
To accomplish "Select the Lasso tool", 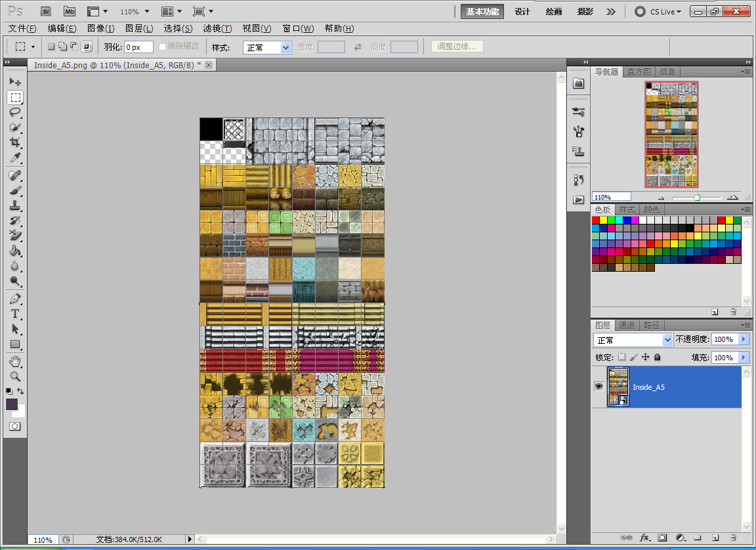I will click(x=15, y=112).
